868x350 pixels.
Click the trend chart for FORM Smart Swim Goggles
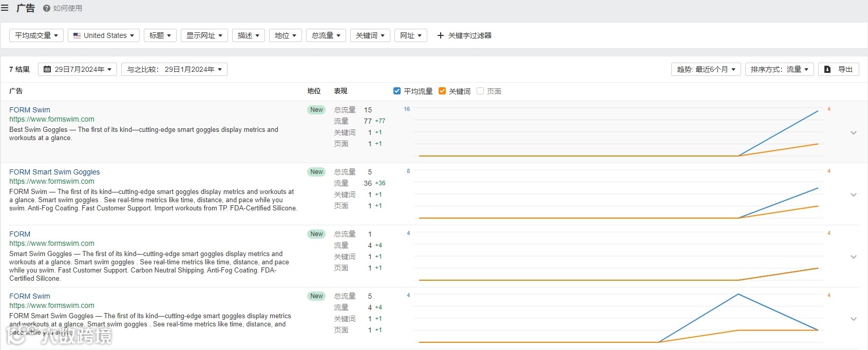(x=618, y=194)
